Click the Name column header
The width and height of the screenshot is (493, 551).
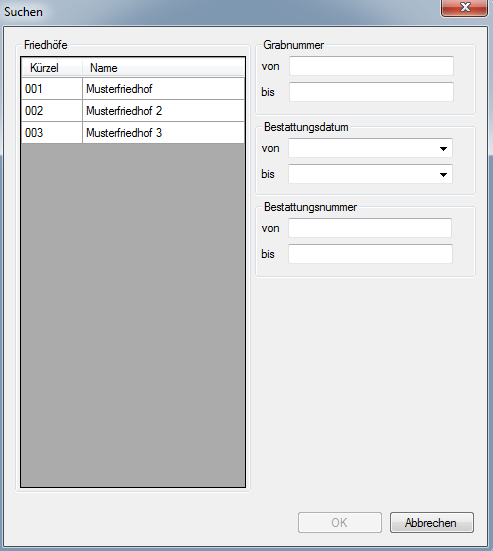(164, 67)
